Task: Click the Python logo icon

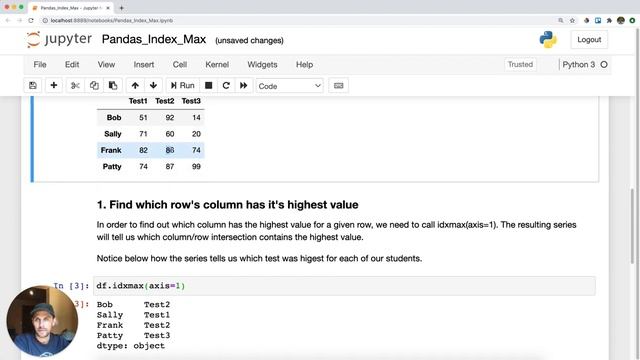Action: pyautogui.click(x=548, y=40)
